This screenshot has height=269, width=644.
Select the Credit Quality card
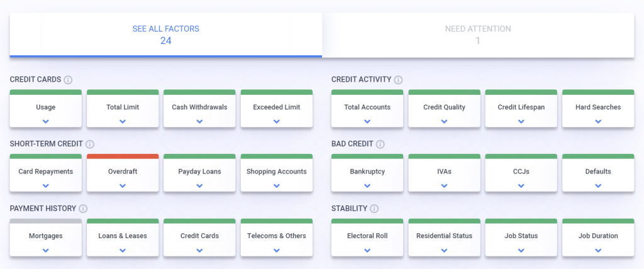[444, 108]
